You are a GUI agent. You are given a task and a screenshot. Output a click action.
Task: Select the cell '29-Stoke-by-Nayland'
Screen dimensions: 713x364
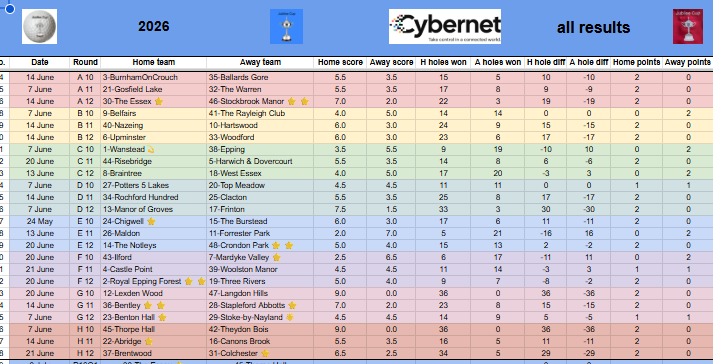tap(260, 318)
